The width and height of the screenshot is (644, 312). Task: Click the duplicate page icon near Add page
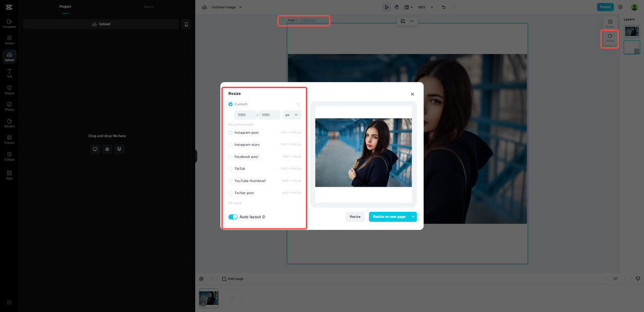click(x=201, y=279)
